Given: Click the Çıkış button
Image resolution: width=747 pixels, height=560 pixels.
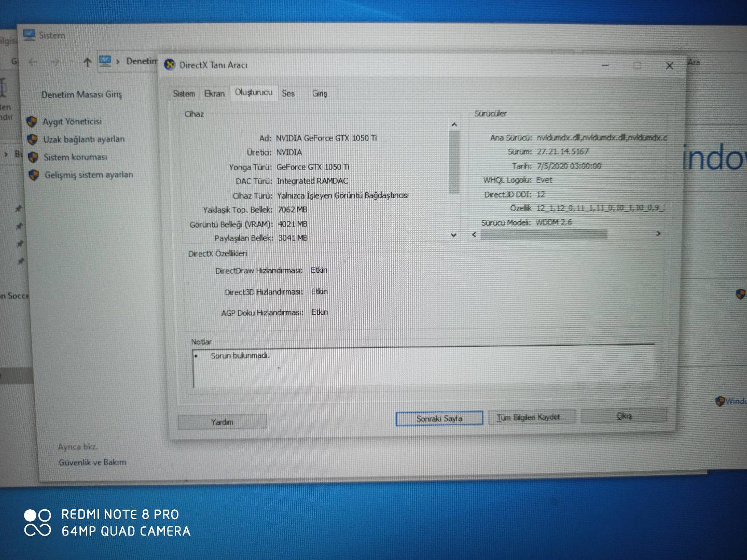Looking at the screenshot, I should pyautogui.click(x=624, y=415).
